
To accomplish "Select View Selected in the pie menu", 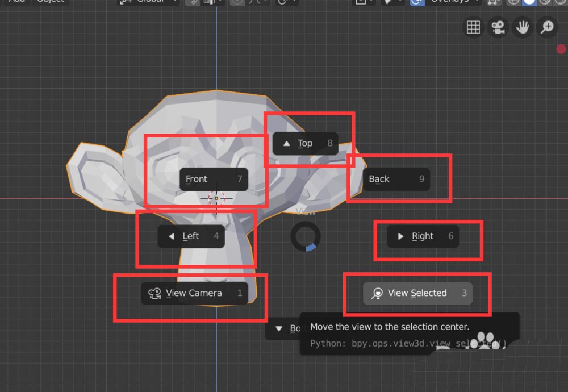I will click(417, 293).
